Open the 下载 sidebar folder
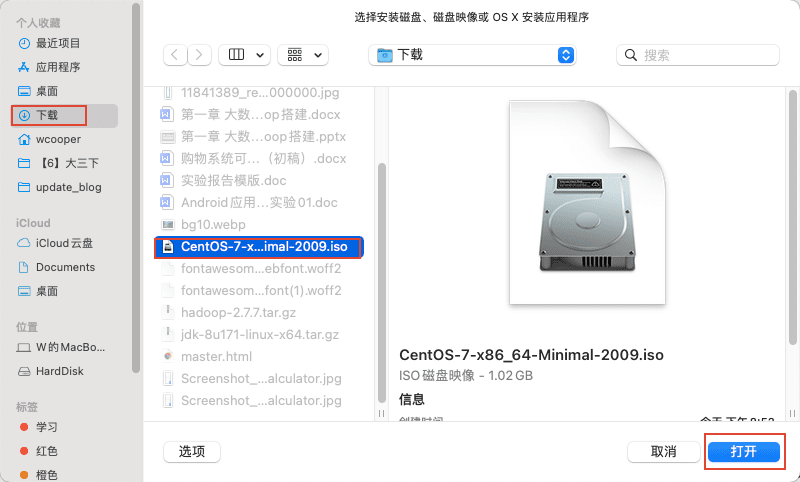The width and height of the screenshot is (800, 482). tap(47, 115)
